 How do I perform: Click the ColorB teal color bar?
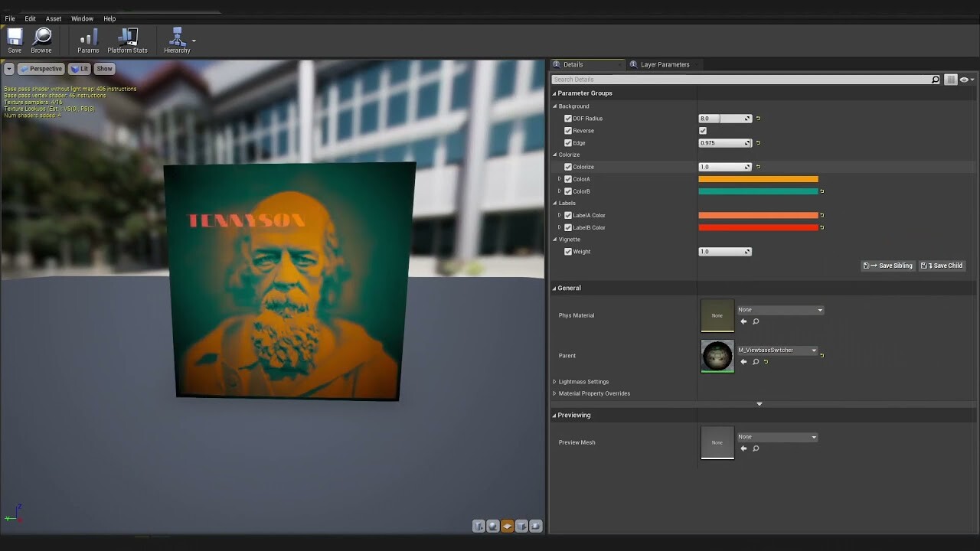point(758,191)
